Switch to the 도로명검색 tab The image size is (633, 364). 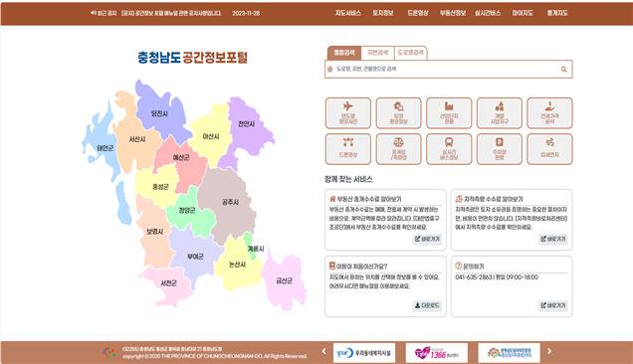411,53
